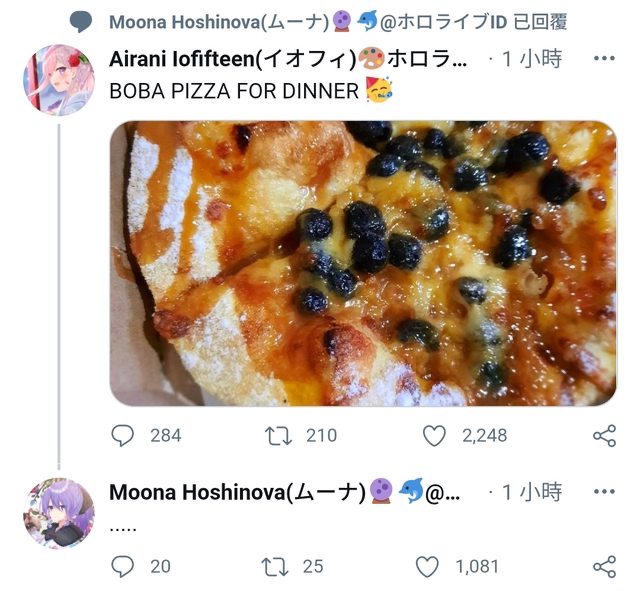Open more options on Iofi's tweet
The width and height of the screenshot is (640, 591).
click(x=604, y=58)
